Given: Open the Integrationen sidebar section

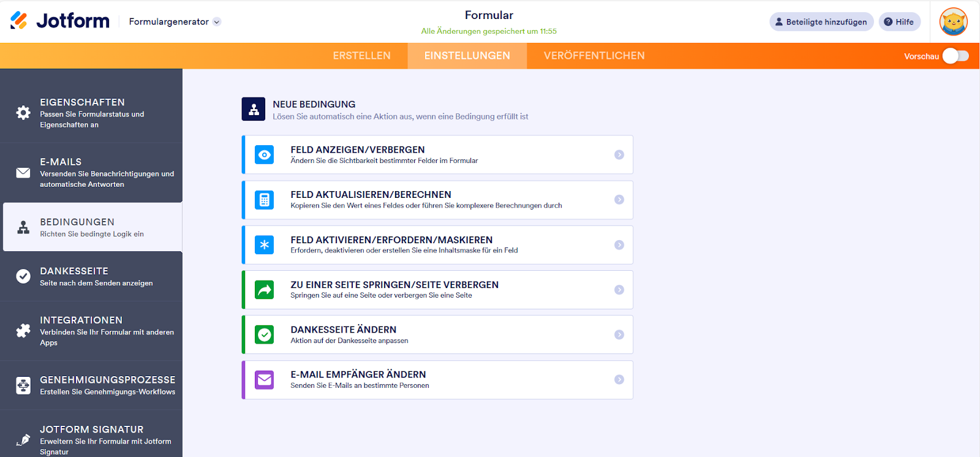Looking at the screenshot, I should [92, 331].
